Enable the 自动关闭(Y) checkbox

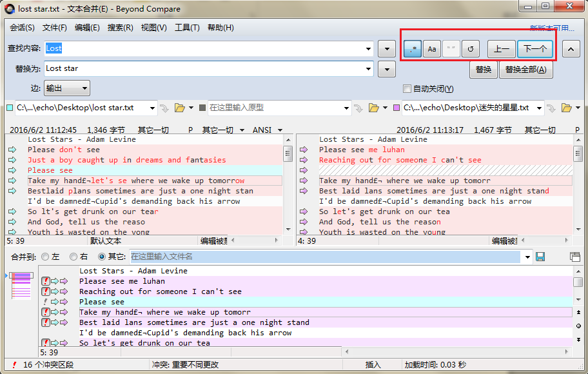(x=407, y=89)
